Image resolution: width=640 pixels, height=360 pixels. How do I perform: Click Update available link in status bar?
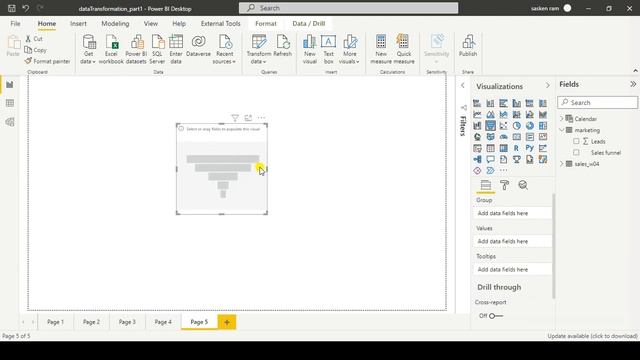592,336
